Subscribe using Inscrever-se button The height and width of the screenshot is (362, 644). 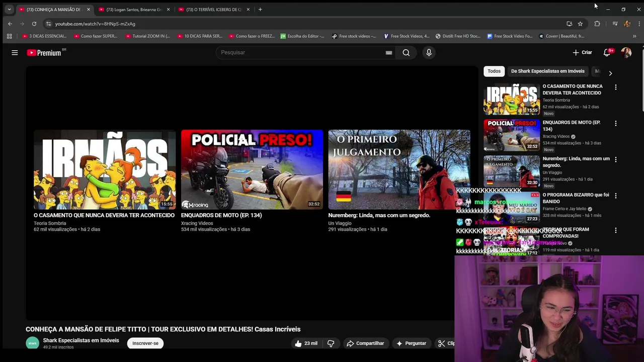[145, 343]
